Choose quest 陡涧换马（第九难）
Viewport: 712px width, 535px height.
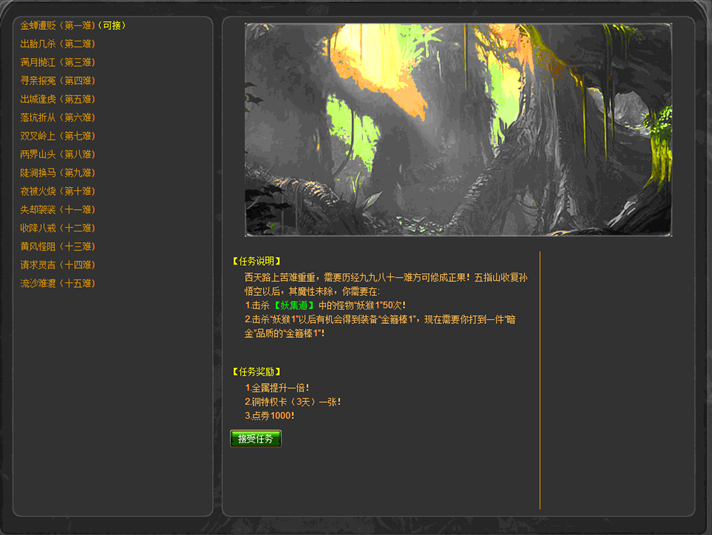58,173
